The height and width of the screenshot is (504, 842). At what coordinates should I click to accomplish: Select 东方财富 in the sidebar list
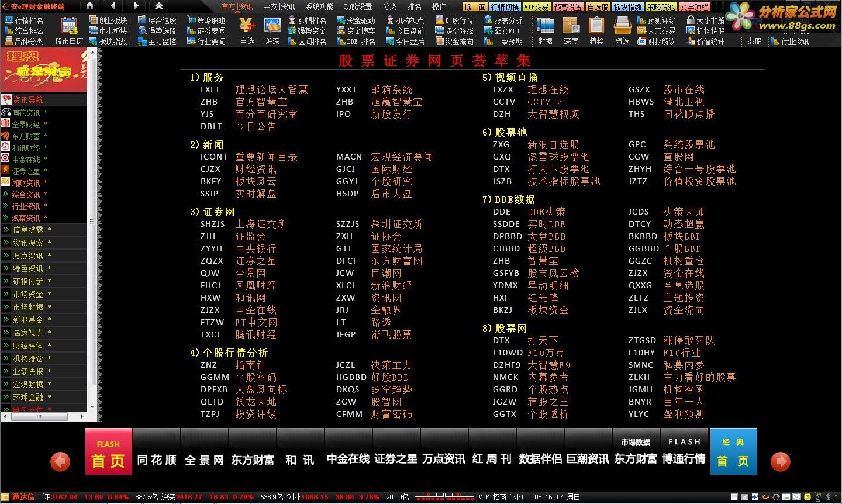26,136
